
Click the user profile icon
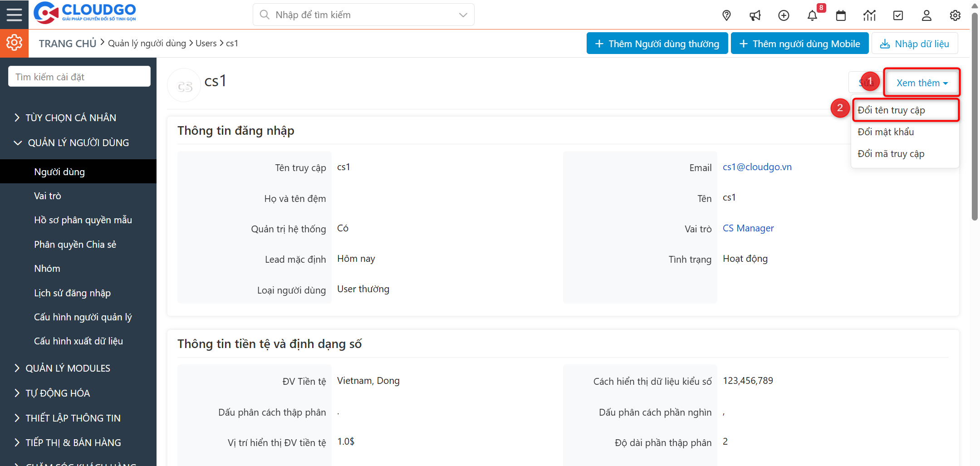[926, 15]
